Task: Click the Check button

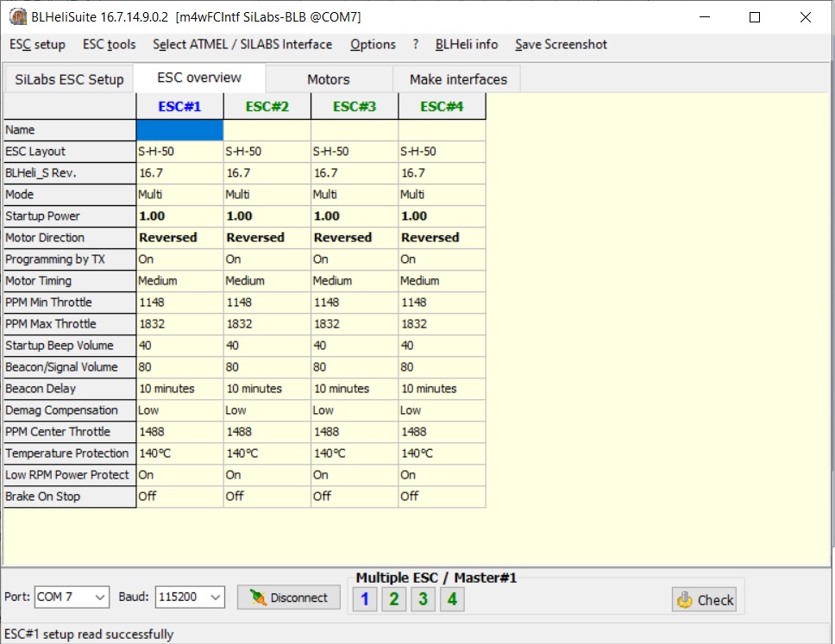Action: [704, 600]
